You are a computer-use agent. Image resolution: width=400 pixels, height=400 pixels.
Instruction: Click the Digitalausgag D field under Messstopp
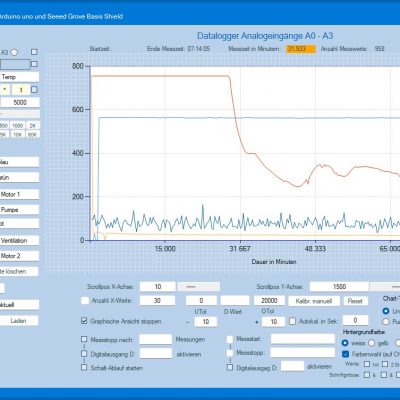coord(293,366)
